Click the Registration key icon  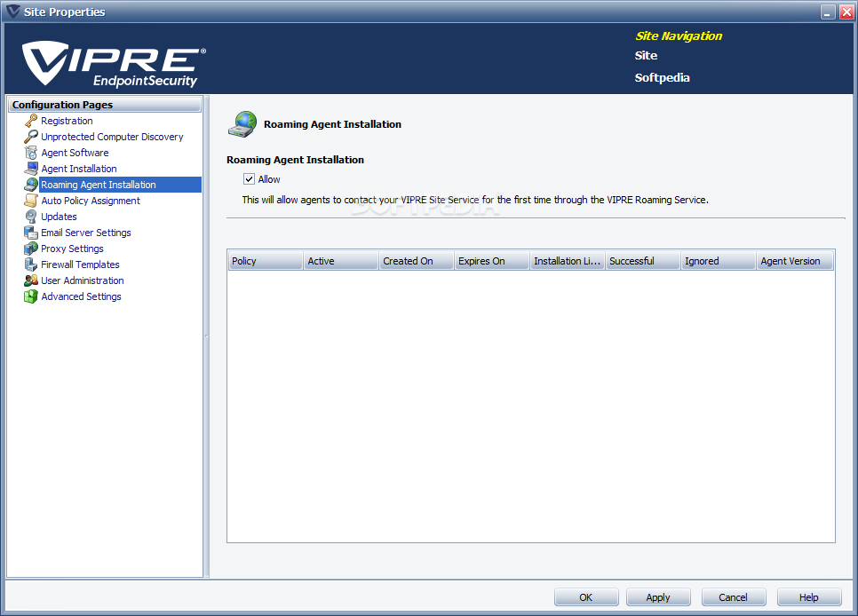[31, 121]
